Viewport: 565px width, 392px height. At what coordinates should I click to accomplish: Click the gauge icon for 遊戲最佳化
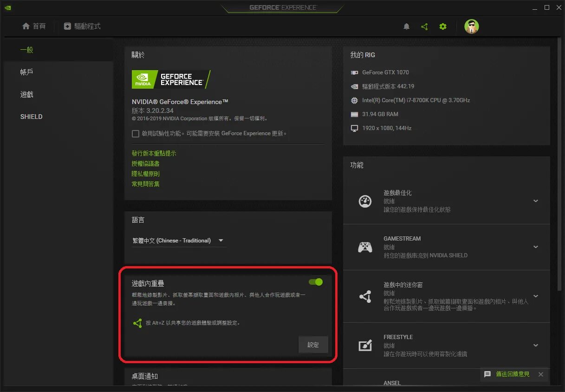365,201
